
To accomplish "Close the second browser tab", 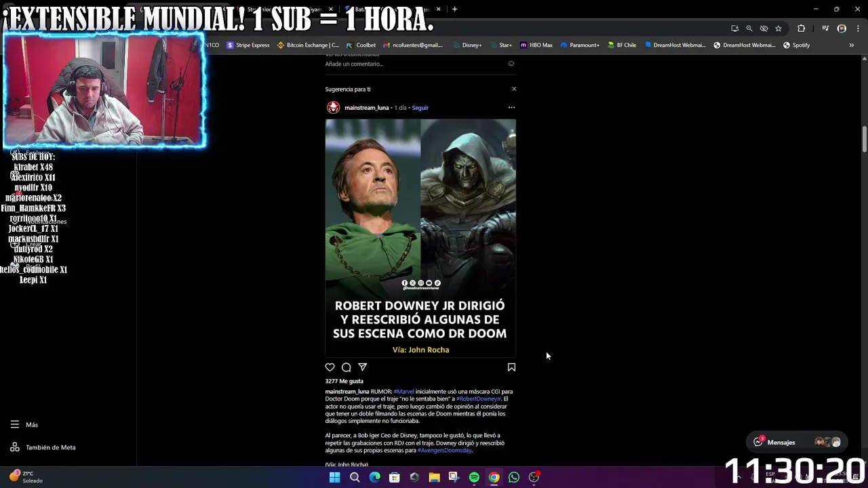I will [331, 9].
